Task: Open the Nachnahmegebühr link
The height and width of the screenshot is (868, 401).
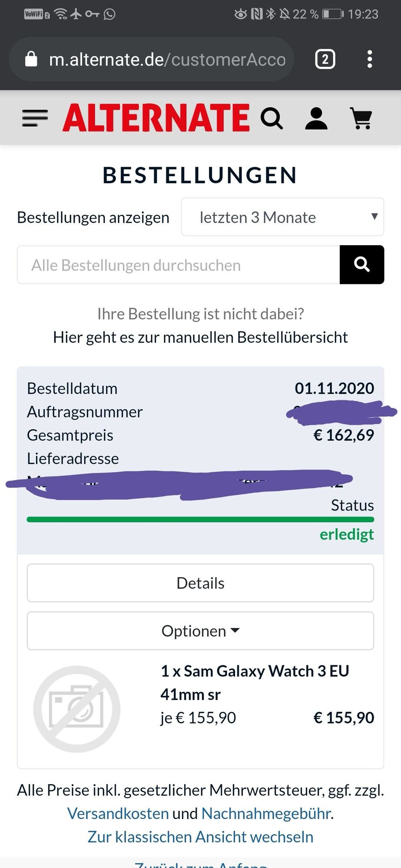Action: pos(266,813)
